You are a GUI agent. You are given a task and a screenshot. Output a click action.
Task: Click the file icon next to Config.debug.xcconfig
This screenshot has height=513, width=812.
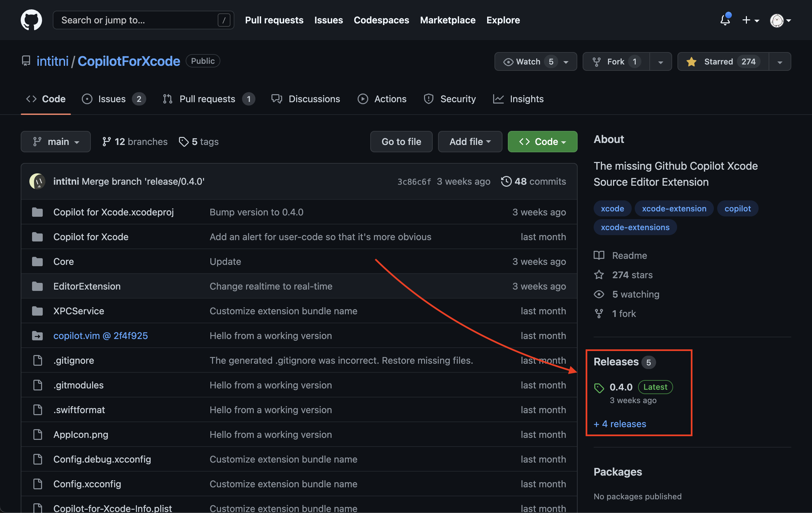[38, 459]
